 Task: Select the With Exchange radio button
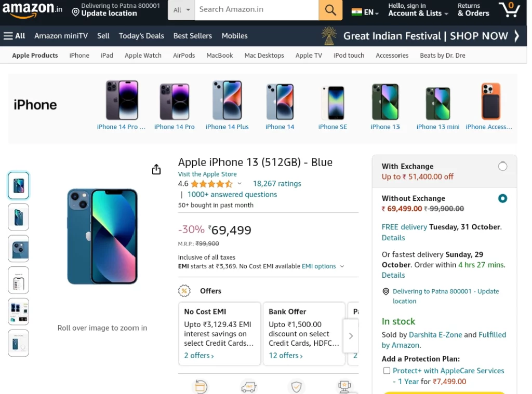click(502, 167)
